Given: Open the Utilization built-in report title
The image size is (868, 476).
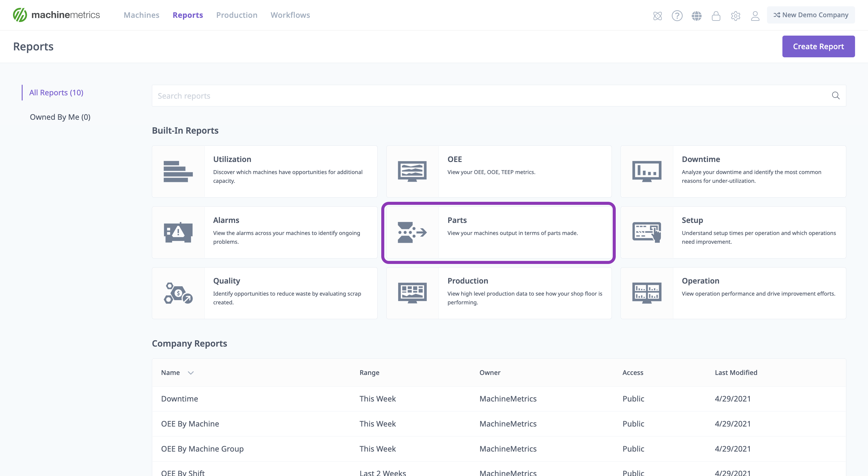Looking at the screenshot, I should point(232,159).
